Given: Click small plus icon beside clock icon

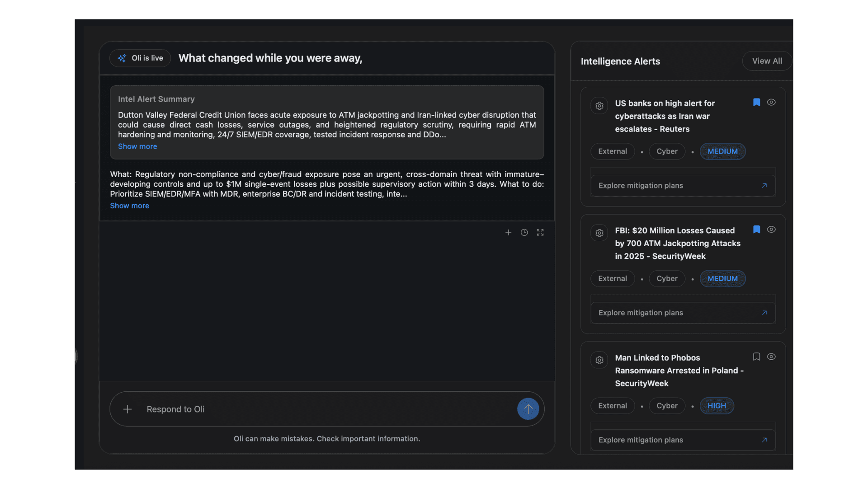Looking at the screenshot, I should point(508,232).
